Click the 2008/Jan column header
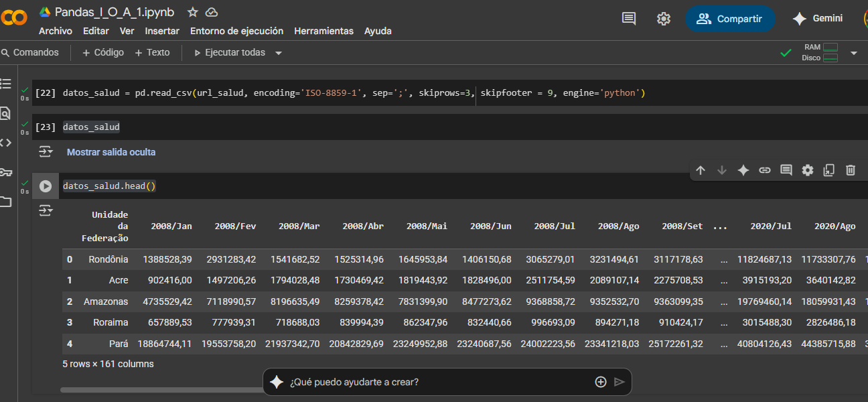The width and height of the screenshot is (868, 402). (171, 226)
